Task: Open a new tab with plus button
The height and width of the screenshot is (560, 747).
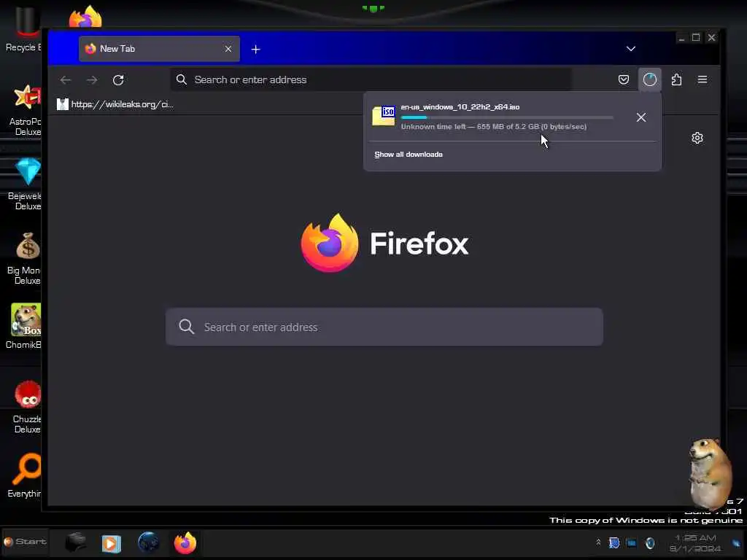Action: (255, 49)
